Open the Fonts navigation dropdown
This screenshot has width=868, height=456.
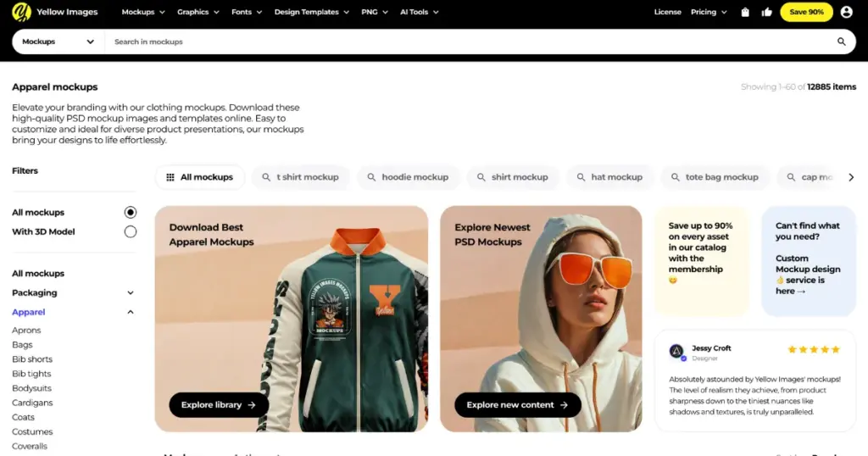point(247,12)
